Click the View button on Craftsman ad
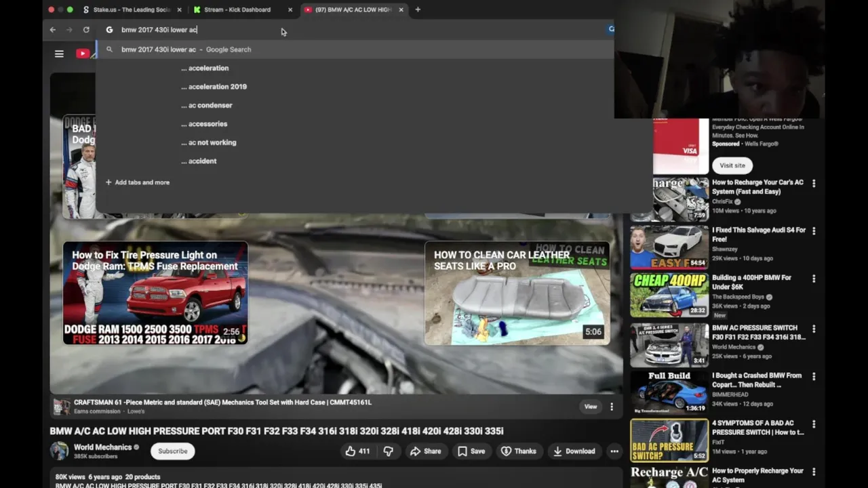The image size is (868, 488). [x=591, y=407]
